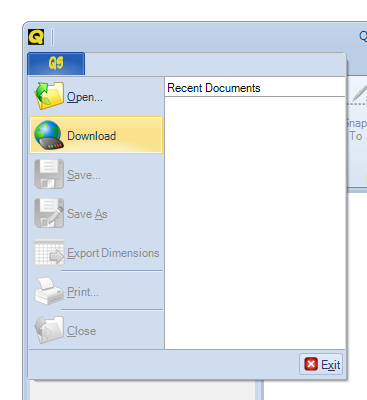Click the Open folder icon
This screenshot has width=367, height=400.
pyautogui.click(x=49, y=96)
